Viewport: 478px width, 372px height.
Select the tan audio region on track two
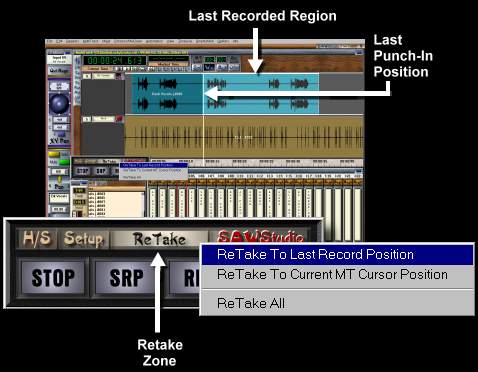coord(244,137)
